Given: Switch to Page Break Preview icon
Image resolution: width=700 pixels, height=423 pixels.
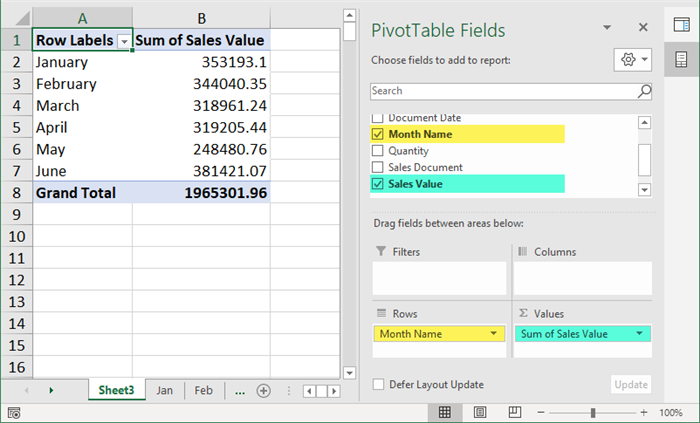Looking at the screenshot, I should (516, 412).
